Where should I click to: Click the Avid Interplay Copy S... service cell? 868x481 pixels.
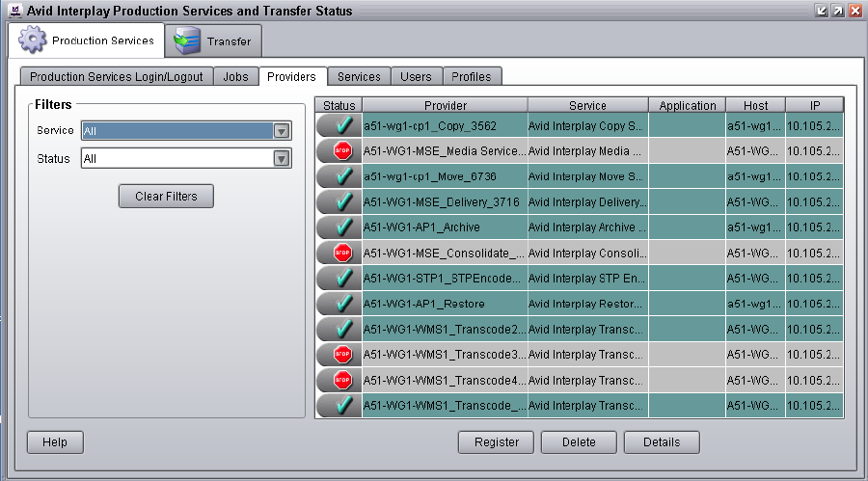[588, 125]
